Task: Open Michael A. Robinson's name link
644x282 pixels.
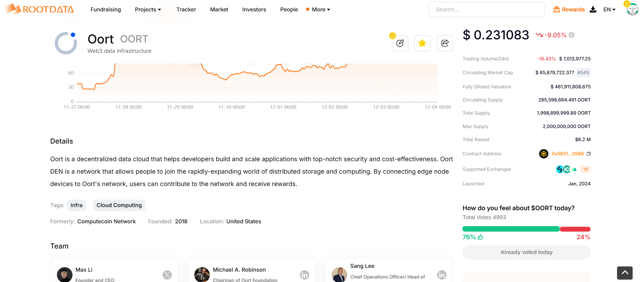Action: 239,270
